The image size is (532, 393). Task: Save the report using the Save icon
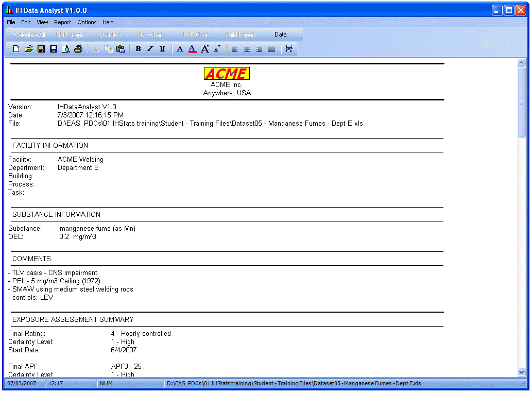tap(41, 48)
